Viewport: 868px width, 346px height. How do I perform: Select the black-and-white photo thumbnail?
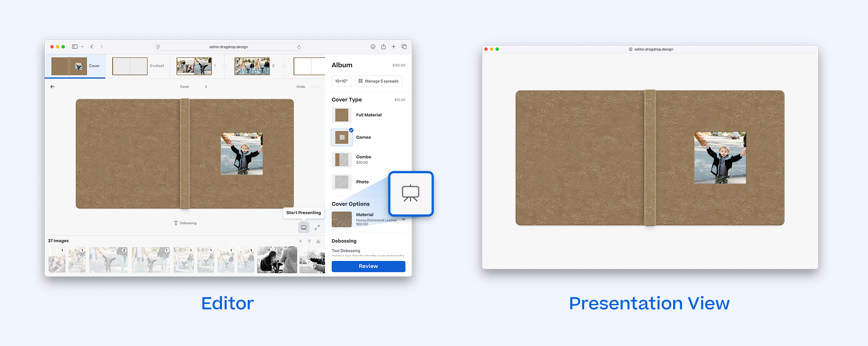[277, 260]
